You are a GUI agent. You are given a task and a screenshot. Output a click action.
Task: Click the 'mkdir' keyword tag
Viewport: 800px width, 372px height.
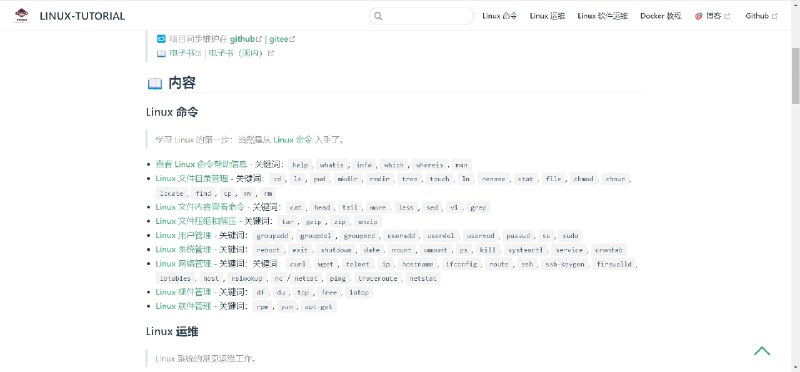click(348, 179)
